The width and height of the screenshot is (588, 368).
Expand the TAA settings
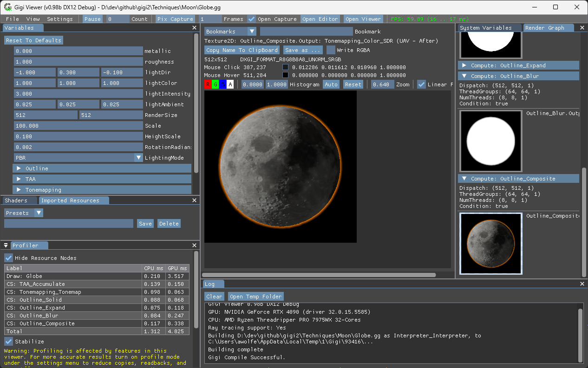(x=19, y=178)
